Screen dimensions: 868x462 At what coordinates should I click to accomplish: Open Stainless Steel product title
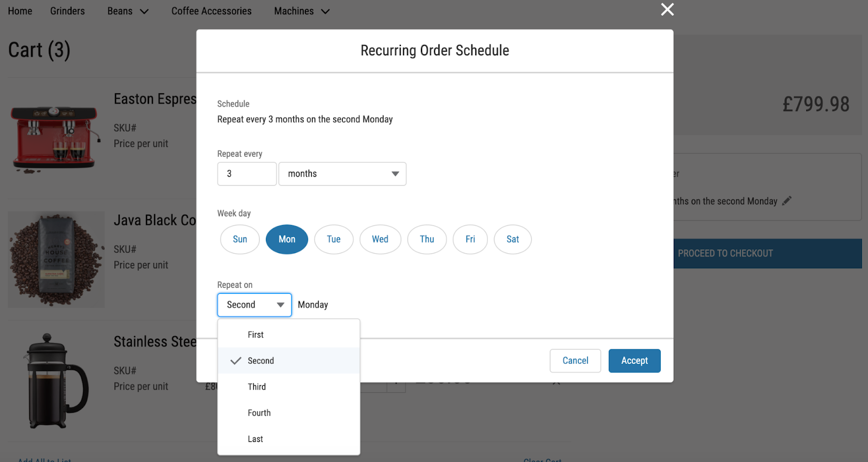point(155,342)
